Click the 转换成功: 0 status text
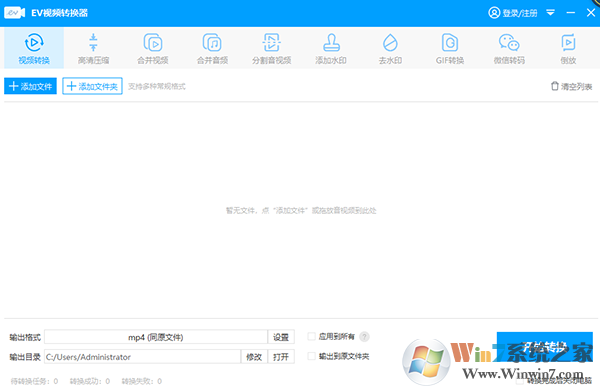This screenshot has width=600, height=388. pyautogui.click(x=90, y=381)
